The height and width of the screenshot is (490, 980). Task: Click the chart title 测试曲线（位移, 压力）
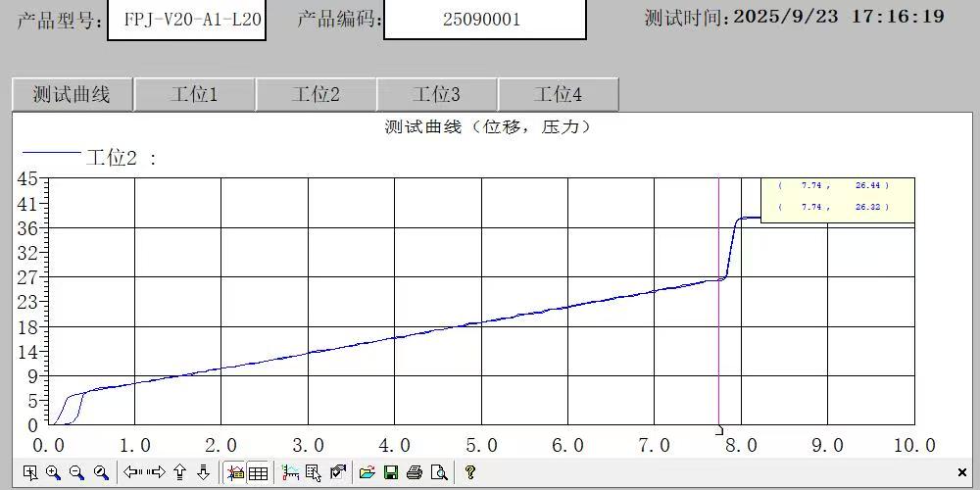pos(487,127)
